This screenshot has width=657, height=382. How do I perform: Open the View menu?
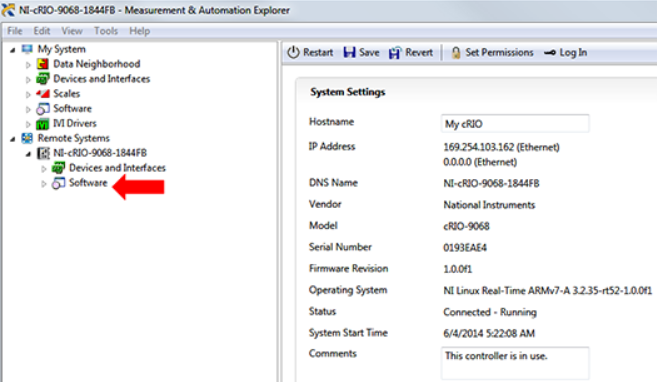click(x=72, y=31)
